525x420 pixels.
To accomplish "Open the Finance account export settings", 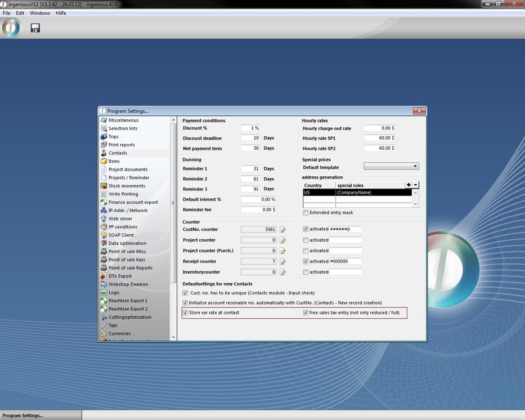I will click(x=133, y=202).
